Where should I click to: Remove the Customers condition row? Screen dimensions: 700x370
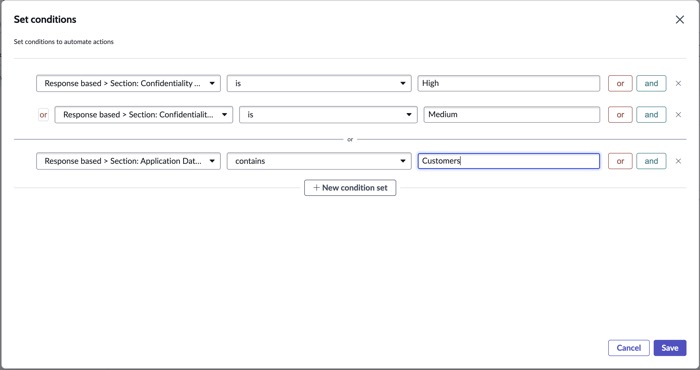[x=678, y=161]
